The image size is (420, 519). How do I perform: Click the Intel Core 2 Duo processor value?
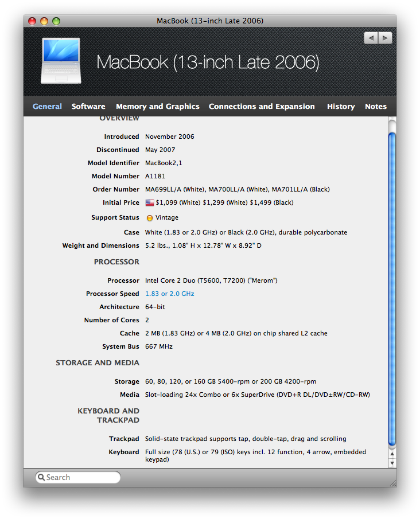[x=211, y=280]
